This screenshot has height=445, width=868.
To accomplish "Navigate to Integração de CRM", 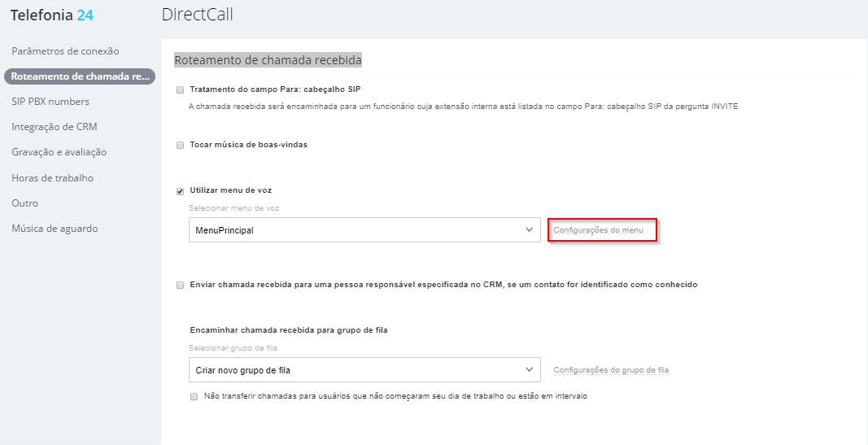I will (x=55, y=127).
